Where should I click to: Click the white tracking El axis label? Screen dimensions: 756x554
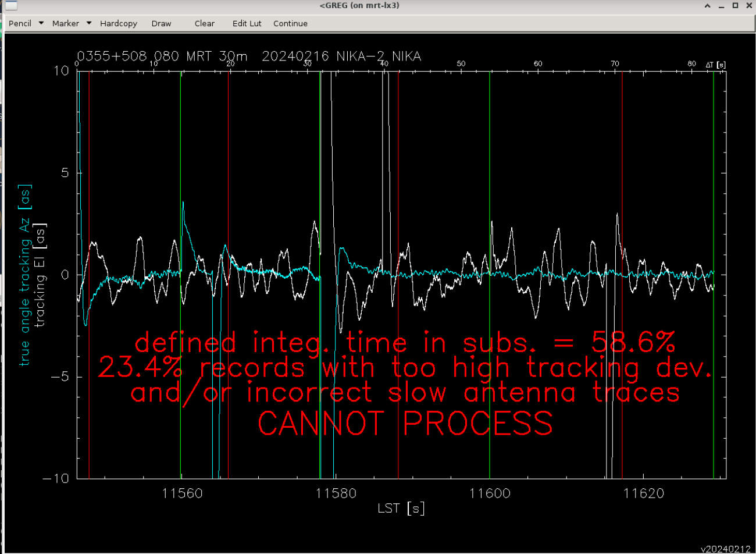click(x=40, y=275)
